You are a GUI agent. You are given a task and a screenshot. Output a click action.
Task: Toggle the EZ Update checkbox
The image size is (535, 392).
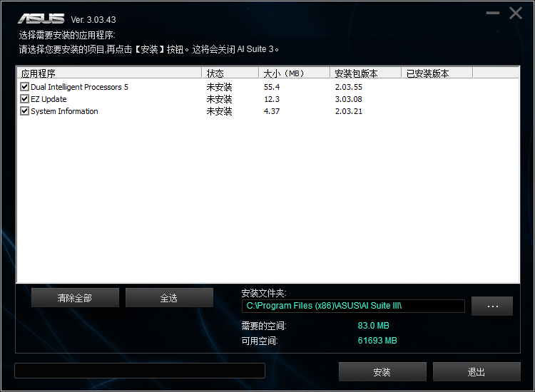tap(24, 99)
